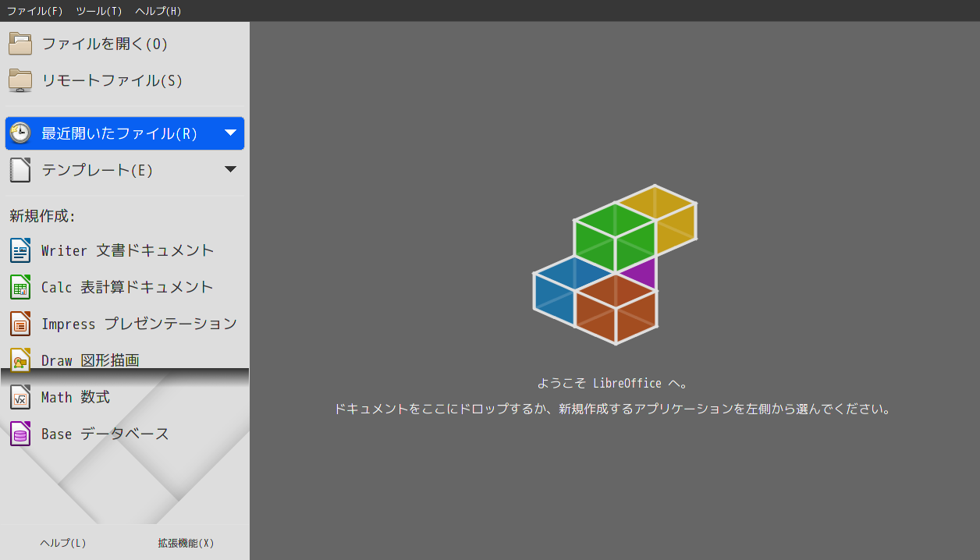Click the Impress presentation icon
This screenshot has height=560, width=980.
coord(20,324)
